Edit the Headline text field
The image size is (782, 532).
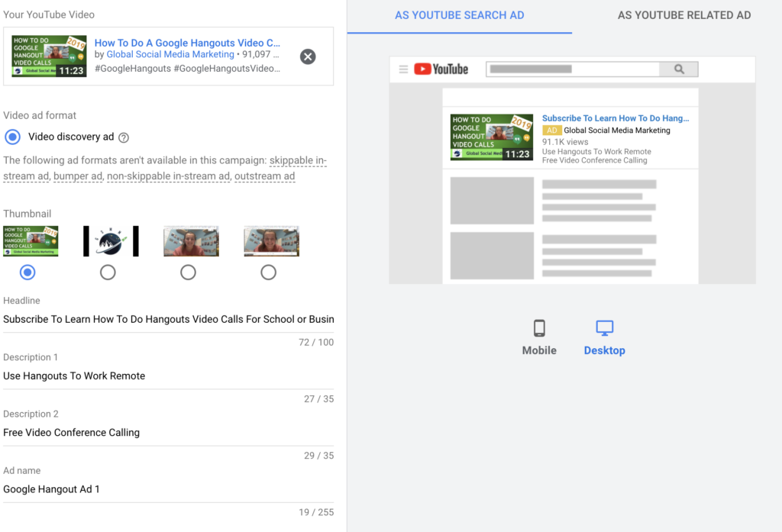click(x=169, y=319)
